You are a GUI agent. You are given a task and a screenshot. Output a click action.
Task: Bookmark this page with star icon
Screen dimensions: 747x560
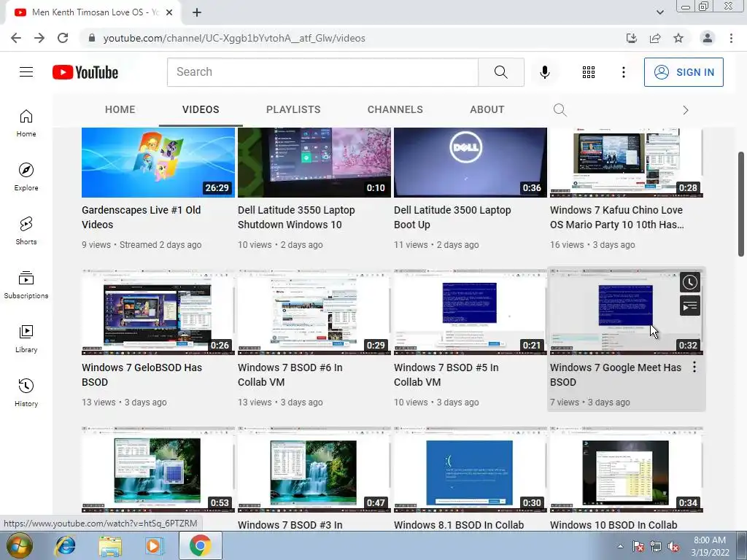point(678,38)
